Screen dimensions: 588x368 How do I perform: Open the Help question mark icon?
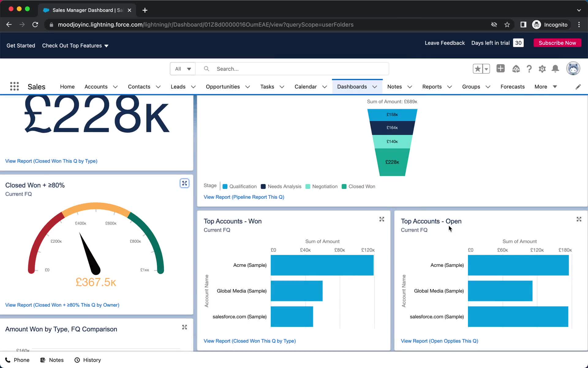click(x=529, y=69)
